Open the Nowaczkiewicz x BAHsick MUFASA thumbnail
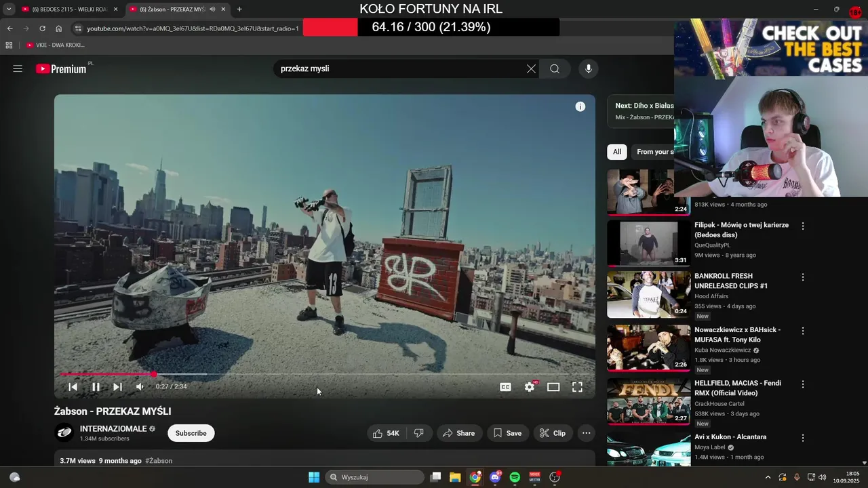This screenshot has height=488, width=868. (x=648, y=348)
